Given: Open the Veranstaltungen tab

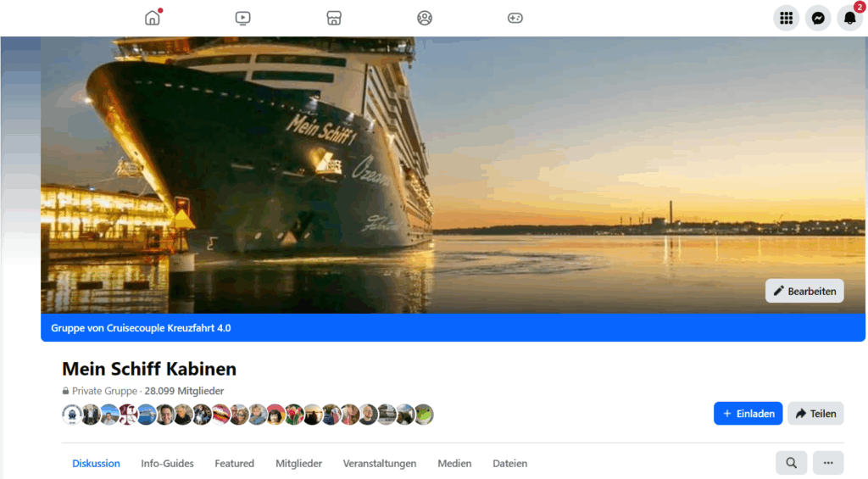Looking at the screenshot, I should click(380, 464).
